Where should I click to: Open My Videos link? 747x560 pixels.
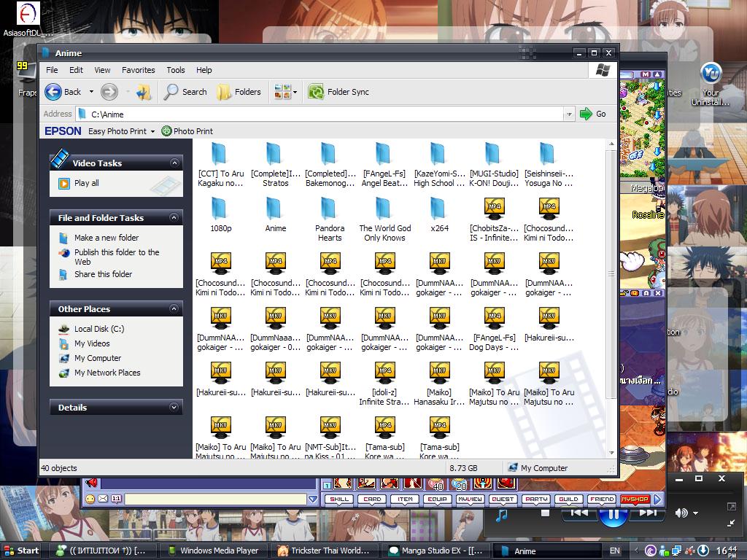tap(92, 343)
